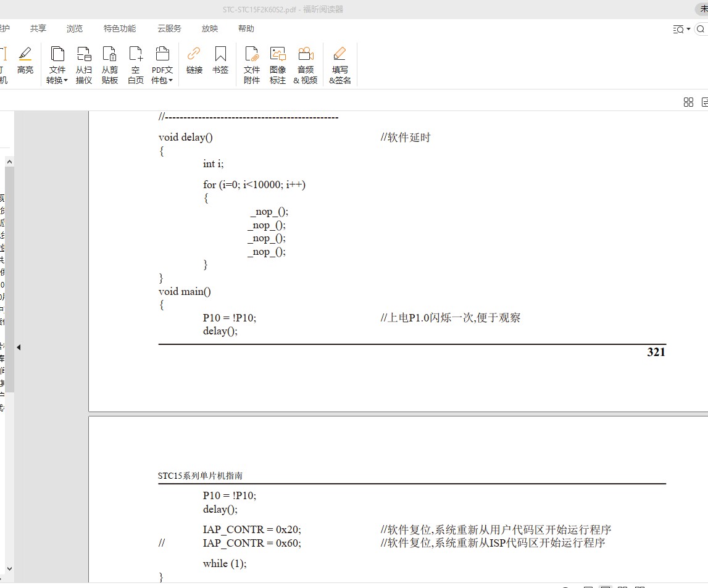Insert a blank page (空白页)
The height and width of the screenshot is (588, 708).
(135, 65)
